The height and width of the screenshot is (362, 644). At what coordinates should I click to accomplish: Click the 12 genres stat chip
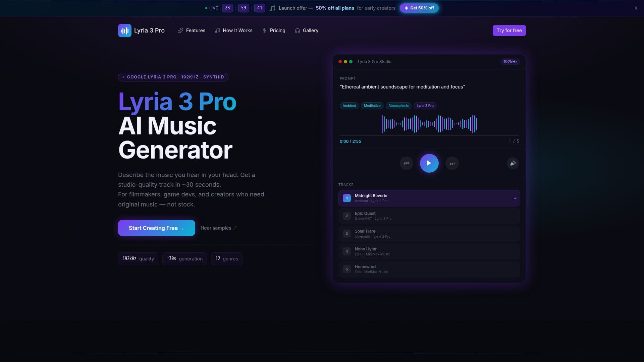(x=227, y=259)
